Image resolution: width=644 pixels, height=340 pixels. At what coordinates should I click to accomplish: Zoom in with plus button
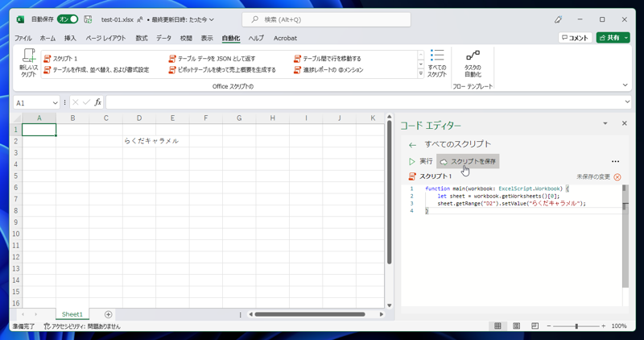(604, 326)
